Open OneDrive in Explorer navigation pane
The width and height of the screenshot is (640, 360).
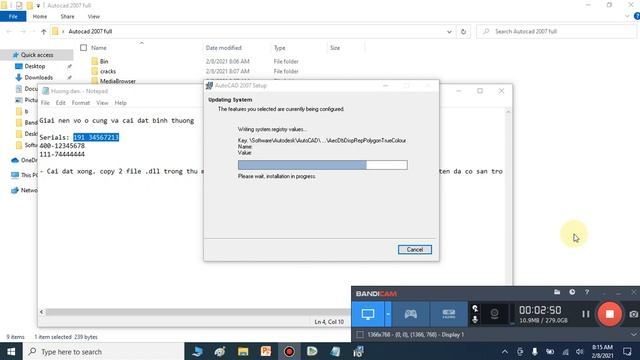[x=24, y=160]
